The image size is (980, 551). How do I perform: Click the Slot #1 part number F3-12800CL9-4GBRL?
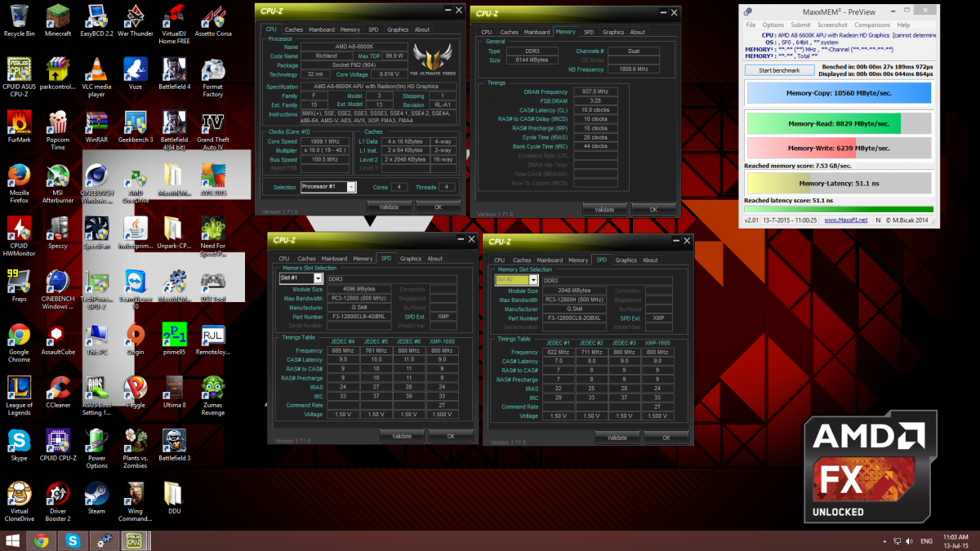click(358, 318)
